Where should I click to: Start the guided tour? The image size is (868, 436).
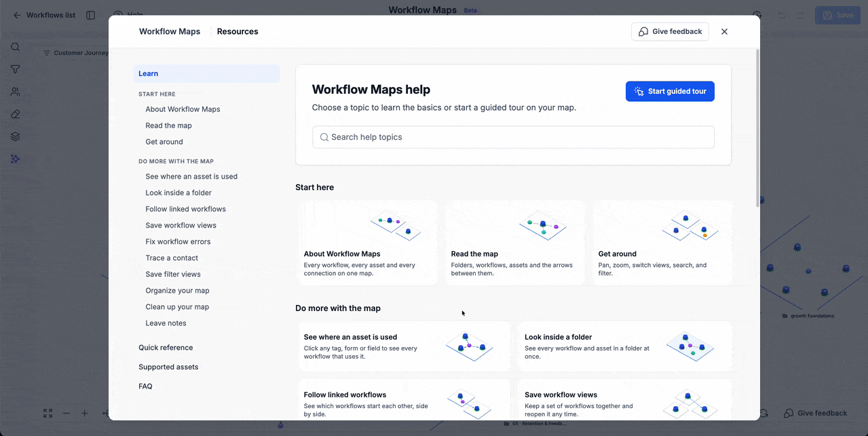[x=670, y=92]
